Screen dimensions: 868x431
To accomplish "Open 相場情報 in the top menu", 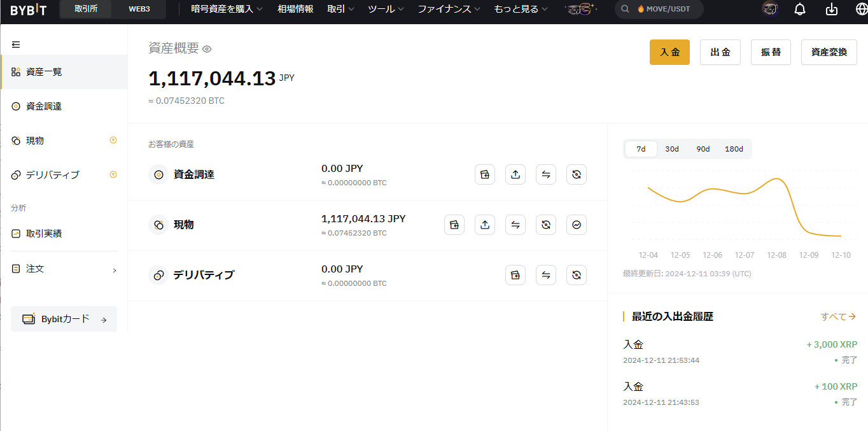I will coord(295,9).
